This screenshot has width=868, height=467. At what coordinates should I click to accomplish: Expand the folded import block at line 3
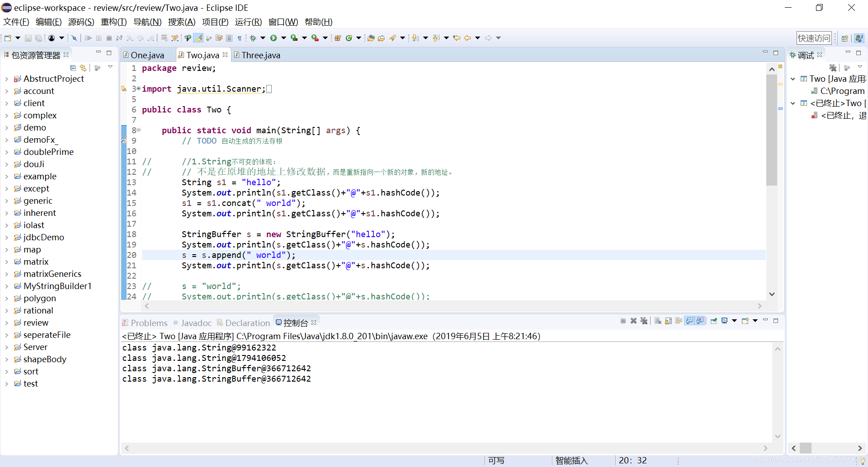[138, 89]
